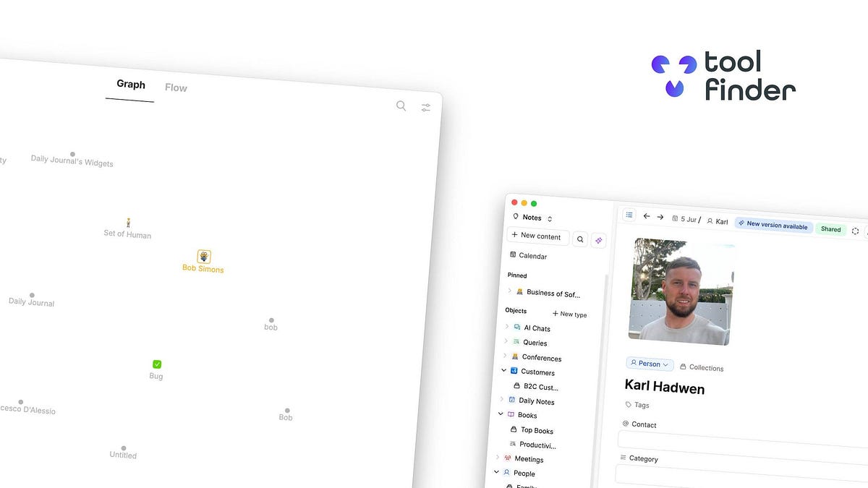
Task: Expand the Meetings object
Action: coord(498,457)
